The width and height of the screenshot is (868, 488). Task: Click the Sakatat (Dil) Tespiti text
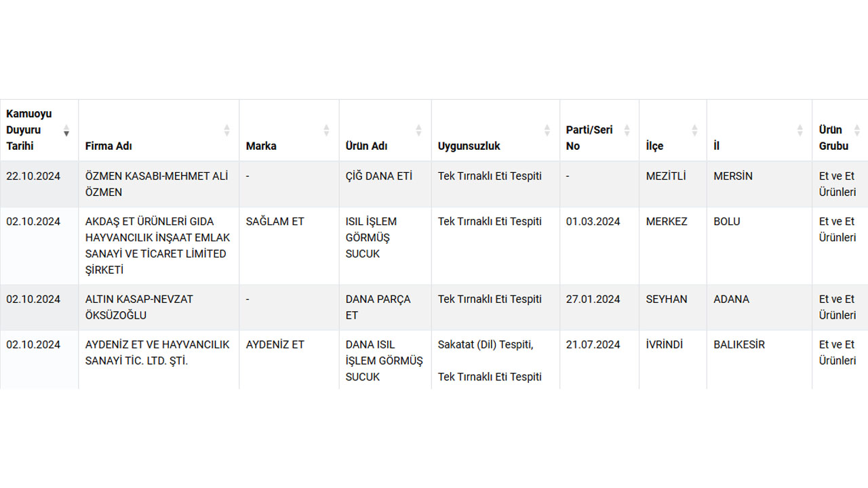coord(486,345)
